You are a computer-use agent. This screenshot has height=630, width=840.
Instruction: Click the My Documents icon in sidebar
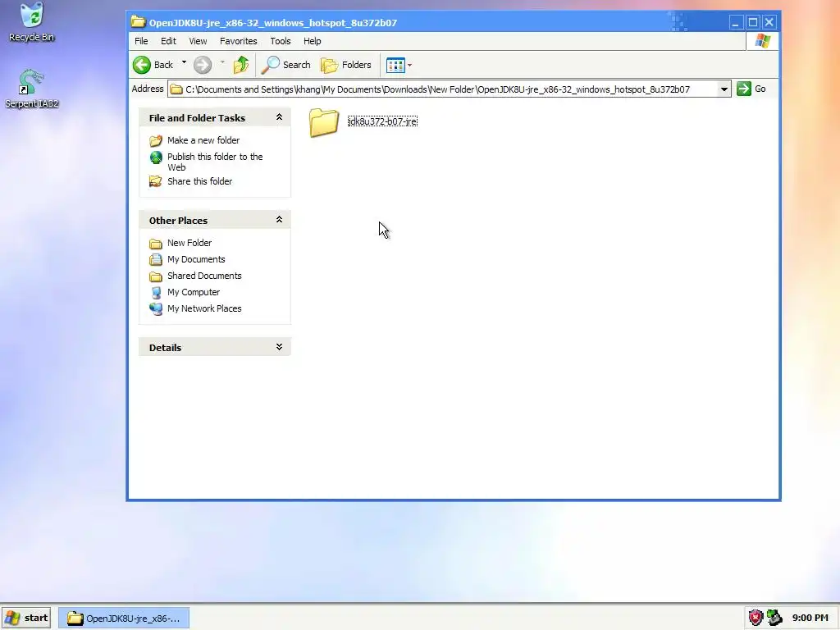(156, 260)
